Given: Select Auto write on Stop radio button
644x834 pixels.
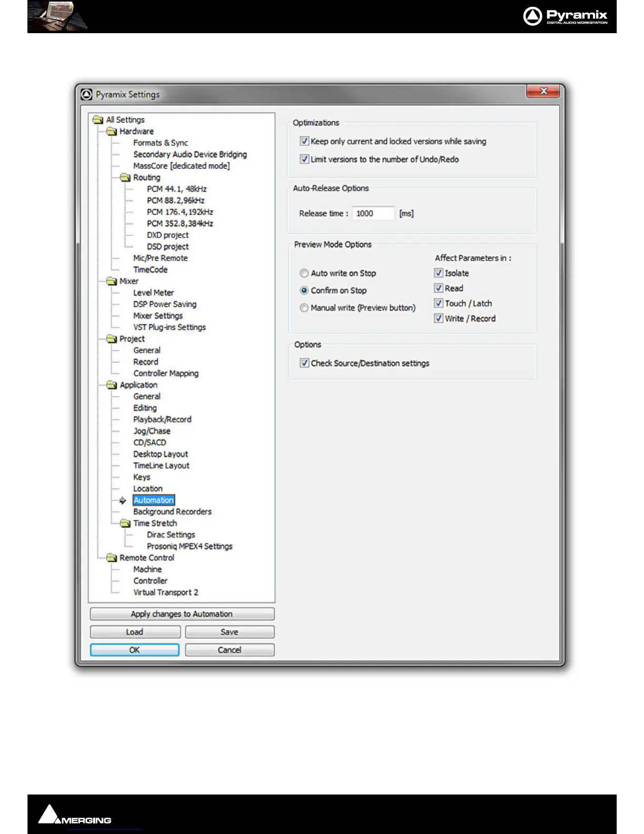Looking at the screenshot, I should (x=304, y=273).
